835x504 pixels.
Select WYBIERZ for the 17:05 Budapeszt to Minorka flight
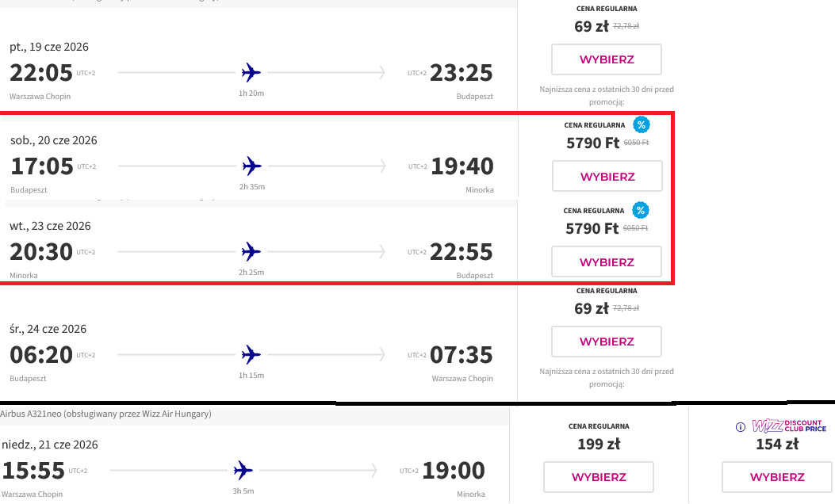607,176
